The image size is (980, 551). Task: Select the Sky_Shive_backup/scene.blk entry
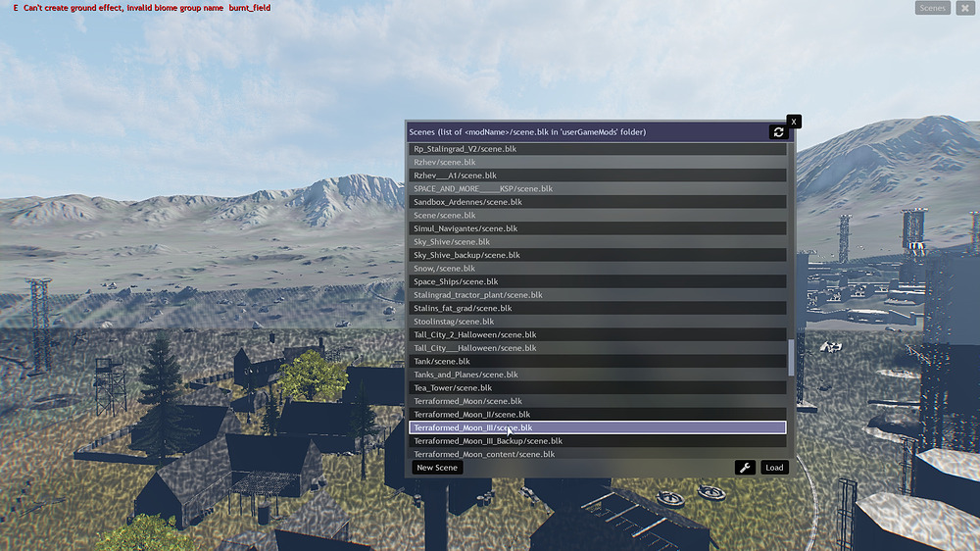point(597,255)
